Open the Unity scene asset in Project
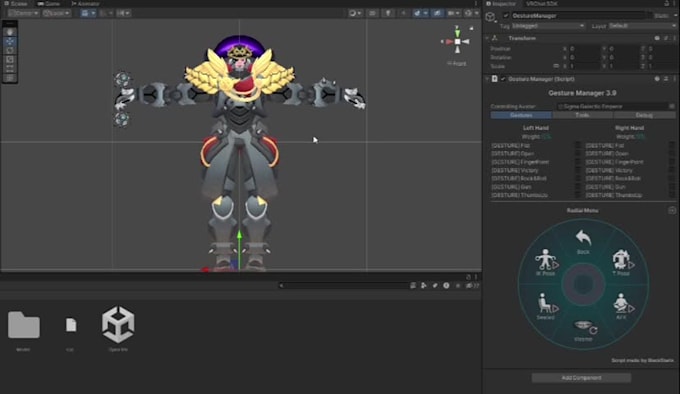 (x=118, y=324)
